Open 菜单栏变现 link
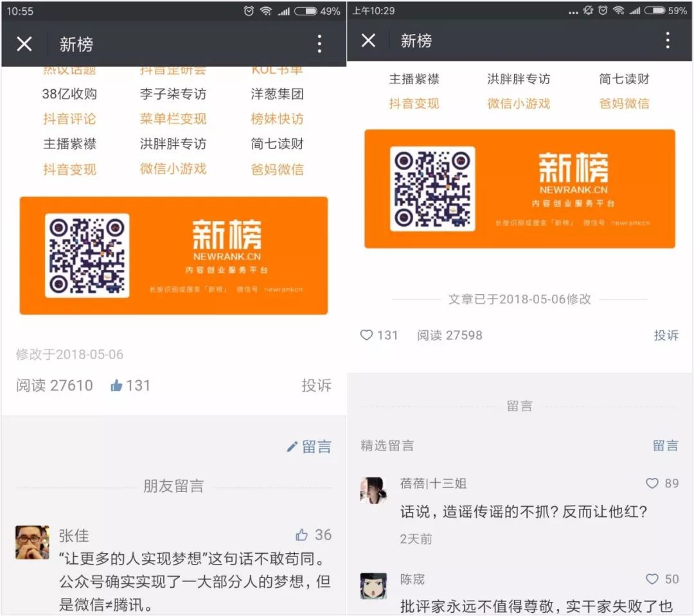Image resolution: width=694 pixels, height=616 pixels. coord(173,119)
